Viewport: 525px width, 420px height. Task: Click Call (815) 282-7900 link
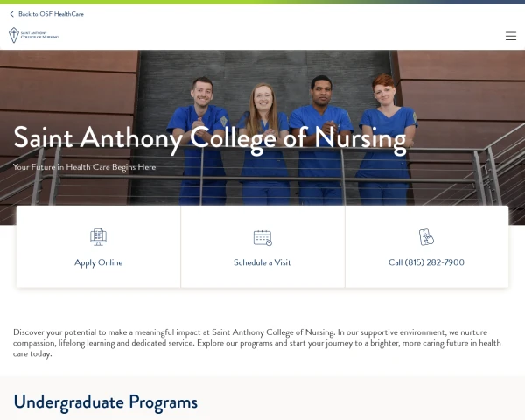pos(426,262)
